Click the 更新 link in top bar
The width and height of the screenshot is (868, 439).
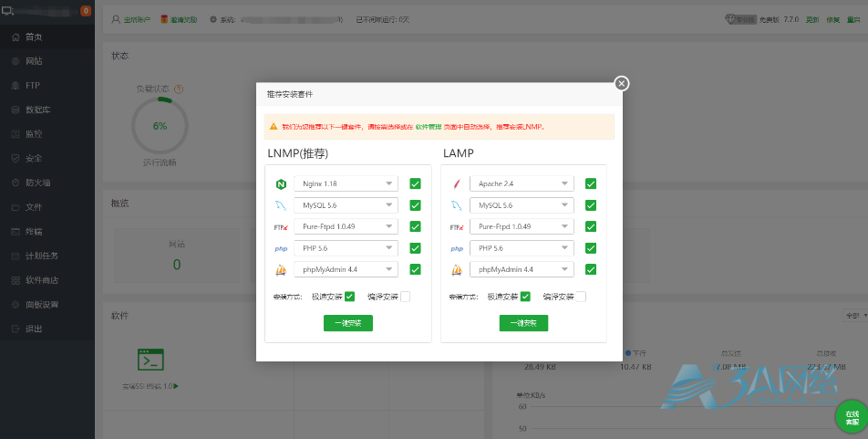click(x=812, y=19)
